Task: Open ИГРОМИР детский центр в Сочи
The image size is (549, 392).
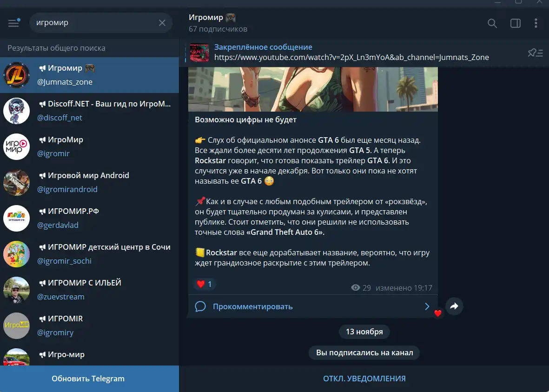Action: (89, 254)
